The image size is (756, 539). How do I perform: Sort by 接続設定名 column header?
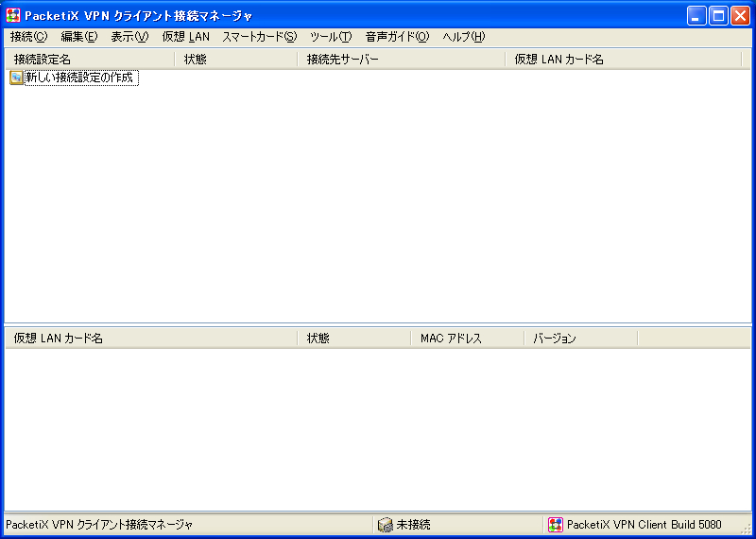[90, 60]
